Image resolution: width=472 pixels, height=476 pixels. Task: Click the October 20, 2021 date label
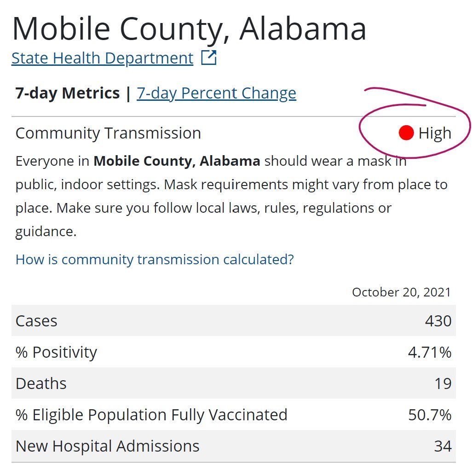click(x=401, y=292)
